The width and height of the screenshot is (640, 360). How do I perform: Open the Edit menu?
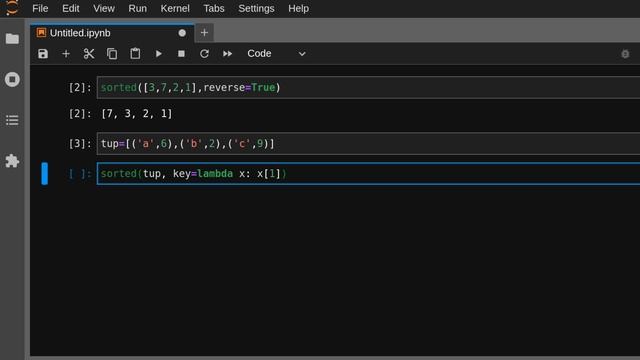(71, 8)
